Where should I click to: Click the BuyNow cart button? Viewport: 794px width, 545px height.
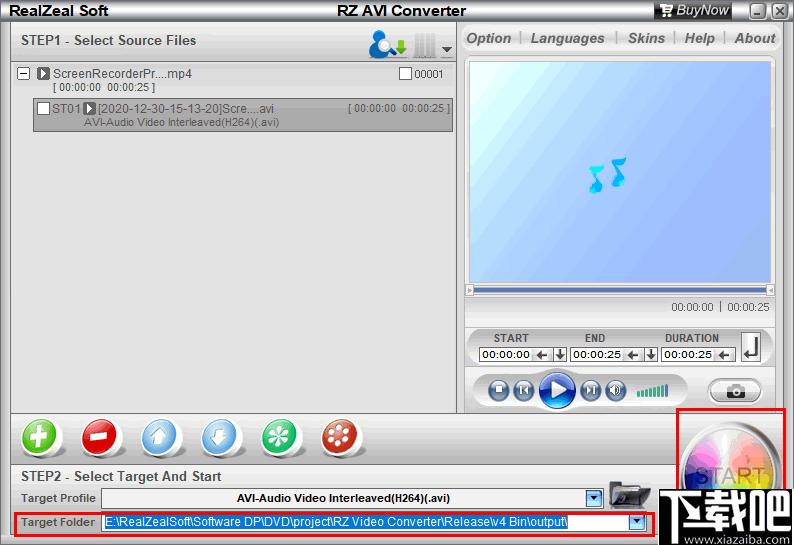[694, 10]
